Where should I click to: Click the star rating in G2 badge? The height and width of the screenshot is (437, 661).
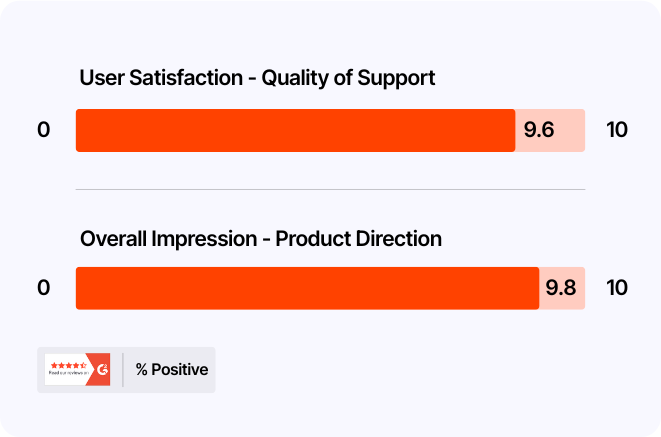(x=67, y=366)
